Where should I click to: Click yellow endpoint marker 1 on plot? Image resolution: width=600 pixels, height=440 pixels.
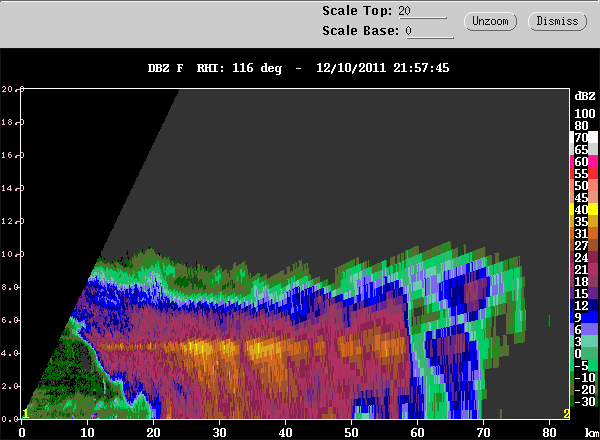click(25, 414)
